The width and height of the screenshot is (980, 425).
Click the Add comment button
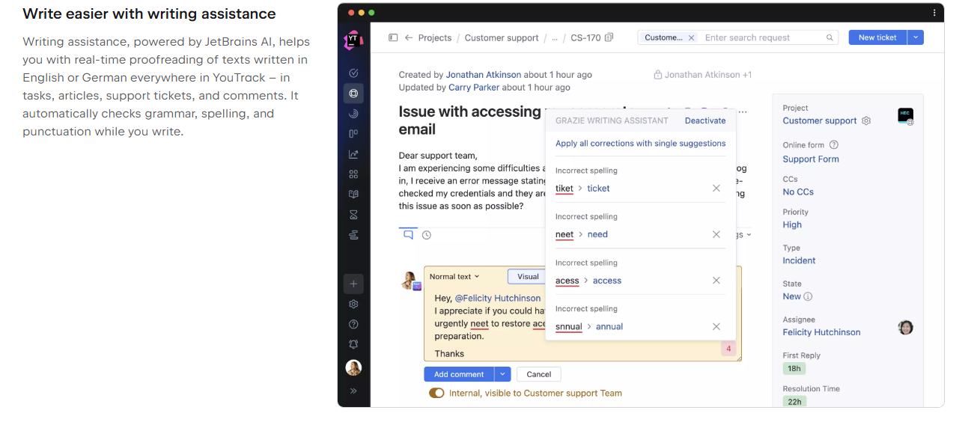tap(460, 374)
